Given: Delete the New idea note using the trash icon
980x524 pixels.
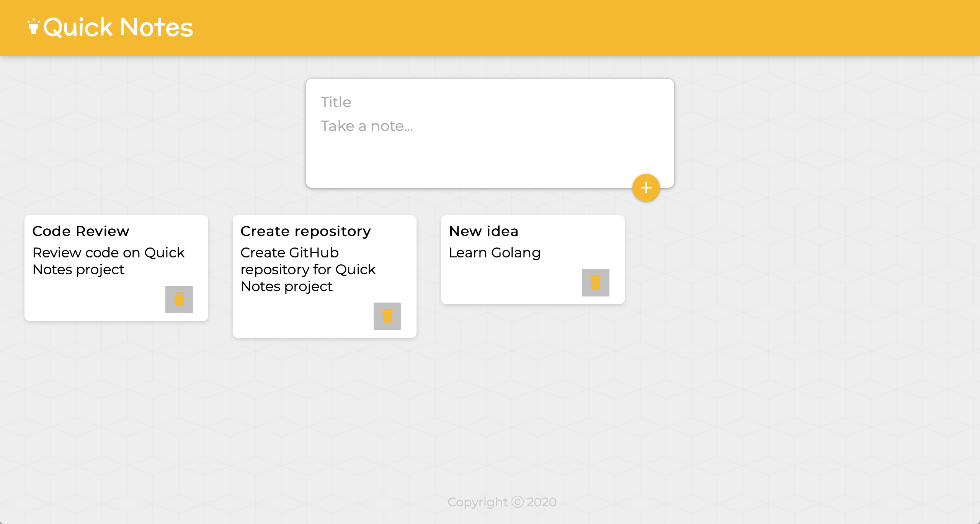Looking at the screenshot, I should point(595,282).
